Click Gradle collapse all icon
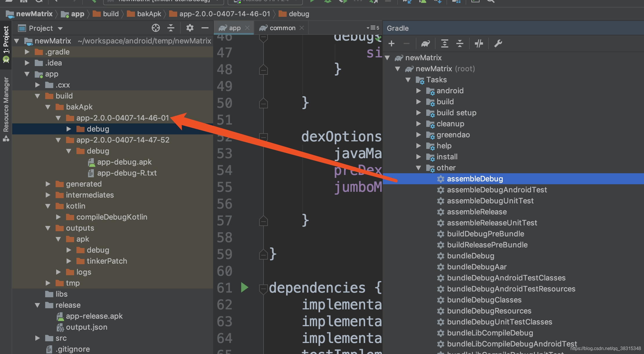The image size is (644, 354). (x=460, y=43)
